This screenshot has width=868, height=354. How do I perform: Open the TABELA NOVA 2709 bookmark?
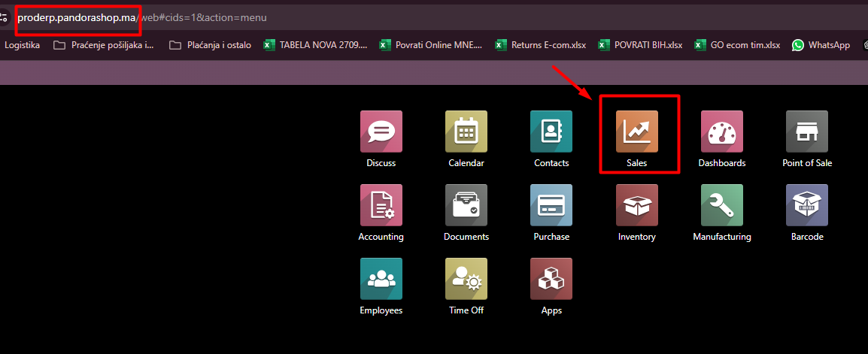315,45
